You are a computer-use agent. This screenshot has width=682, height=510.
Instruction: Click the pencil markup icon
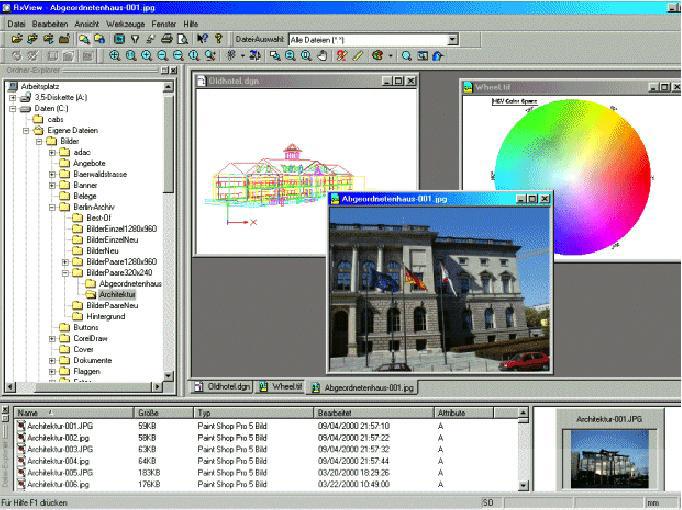coord(358,57)
